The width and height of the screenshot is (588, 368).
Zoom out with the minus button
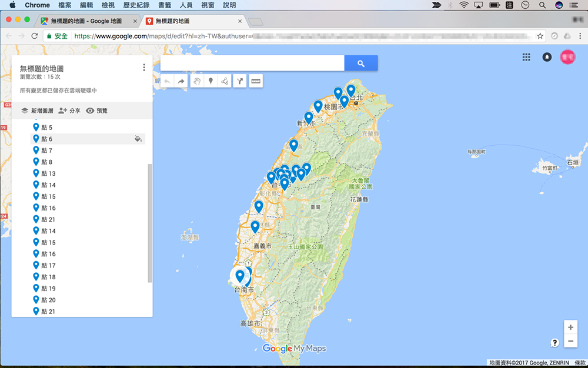(570, 341)
